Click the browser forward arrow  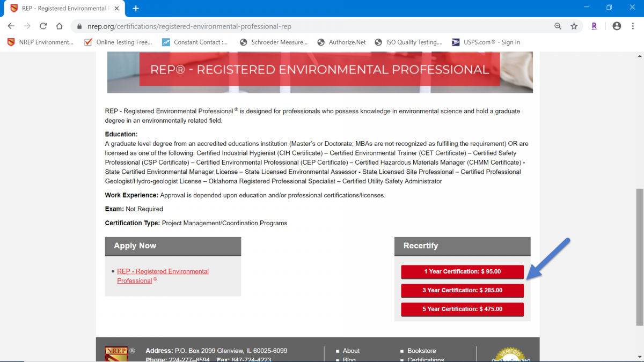[x=27, y=26]
